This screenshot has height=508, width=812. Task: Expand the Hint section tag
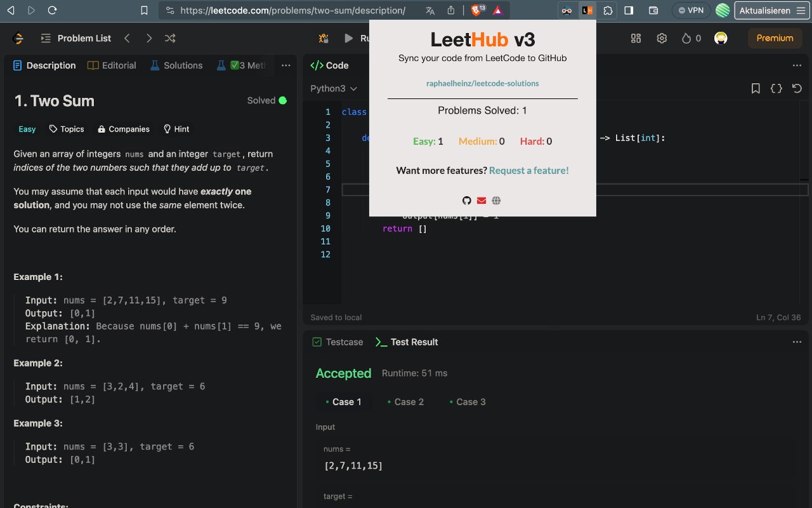pyautogui.click(x=176, y=129)
